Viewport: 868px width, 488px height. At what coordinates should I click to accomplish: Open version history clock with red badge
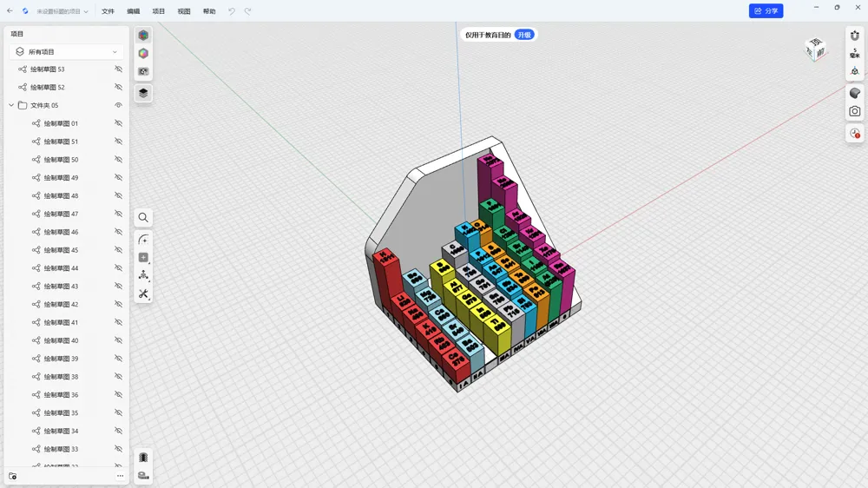855,134
